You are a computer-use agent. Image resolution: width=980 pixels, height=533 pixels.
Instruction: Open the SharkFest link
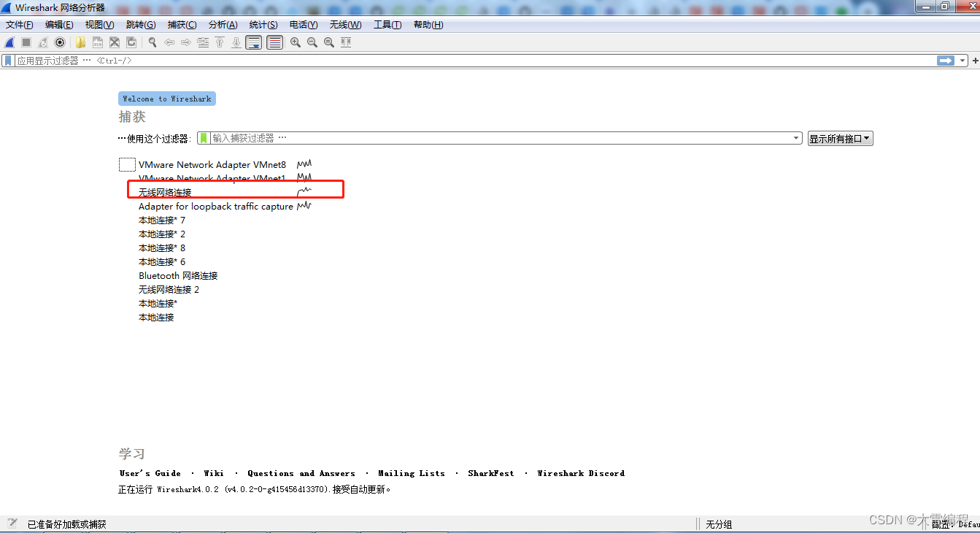491,473
